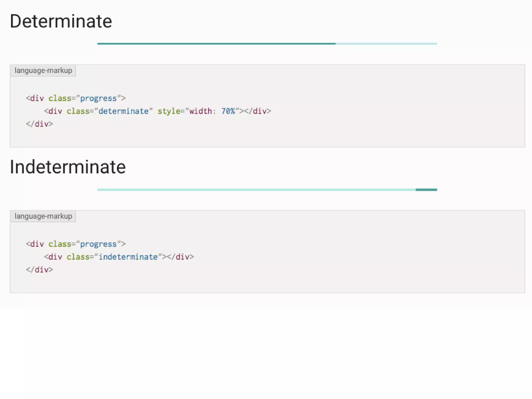Click the "progress" class value in the Indeterminate block
This screenshot has width=532, height=399.
coord(98,244)
